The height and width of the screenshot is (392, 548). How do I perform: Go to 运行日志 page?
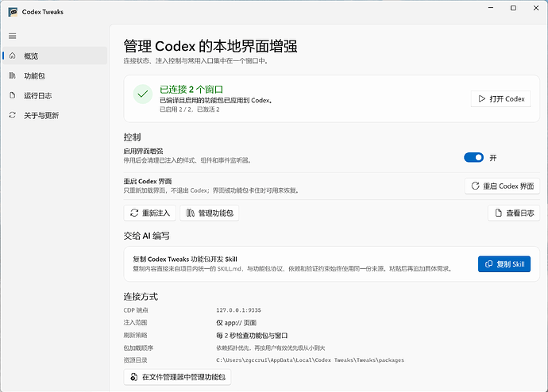[x=56, y=96]
